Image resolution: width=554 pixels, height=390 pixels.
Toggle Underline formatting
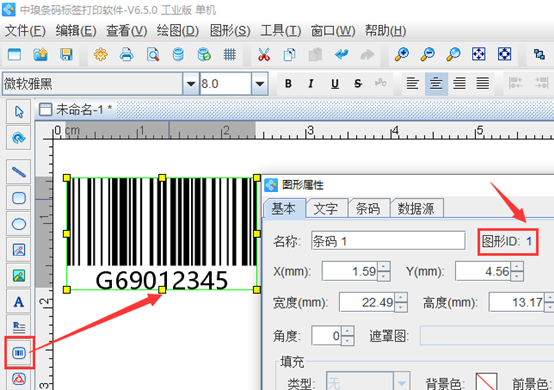[x=335, y=84]
